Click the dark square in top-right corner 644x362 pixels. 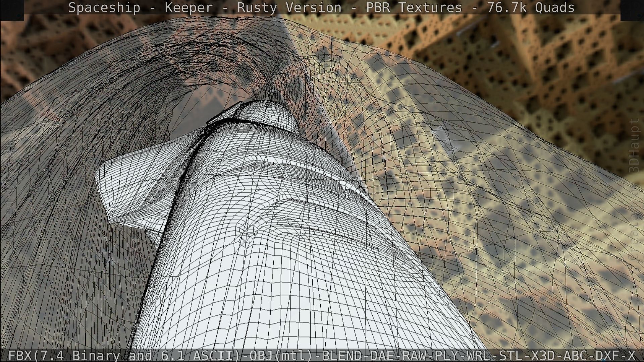632,10
